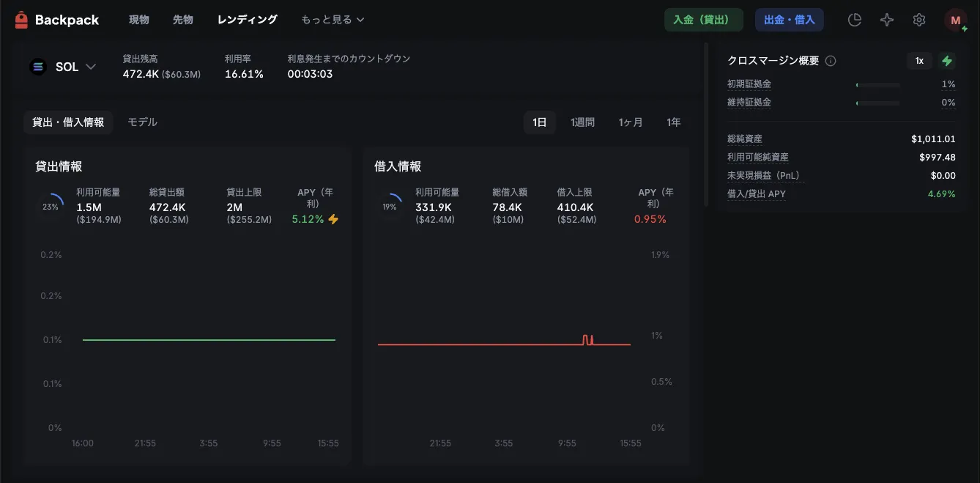980x483 pixels.
Task: Click the Backpack logo icon
Action: click(21, 20)
